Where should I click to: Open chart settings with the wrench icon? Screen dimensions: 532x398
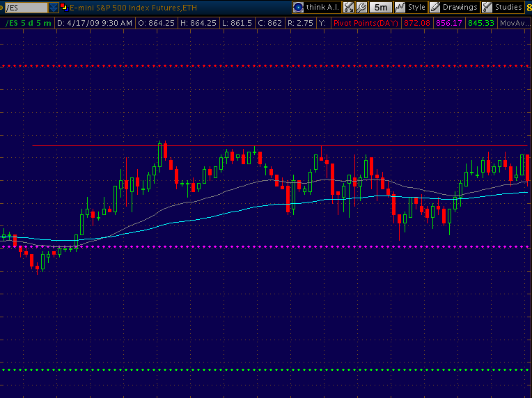coord(361,7)
